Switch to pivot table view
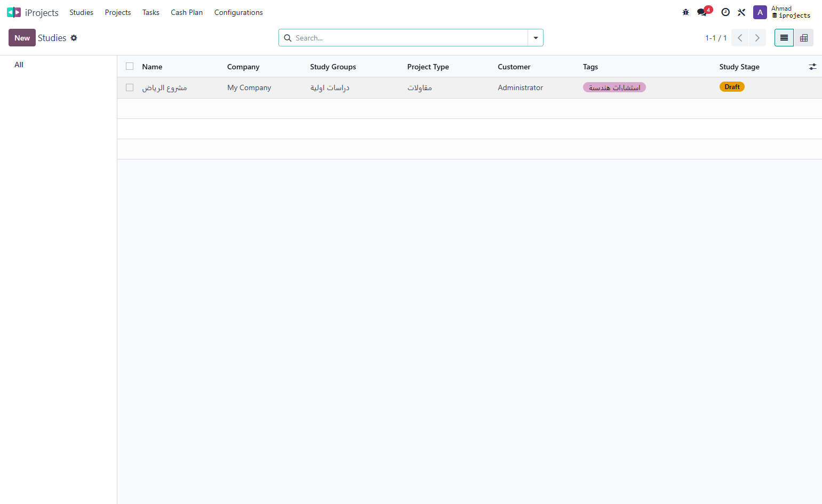822x504 pixels. (x=803, y=38)
